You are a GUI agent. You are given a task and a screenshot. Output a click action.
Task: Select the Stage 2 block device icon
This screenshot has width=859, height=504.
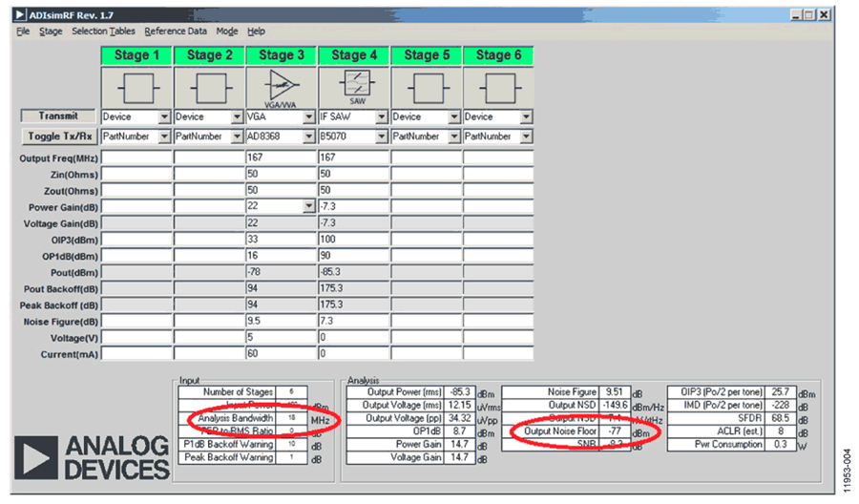click(209, 88)
